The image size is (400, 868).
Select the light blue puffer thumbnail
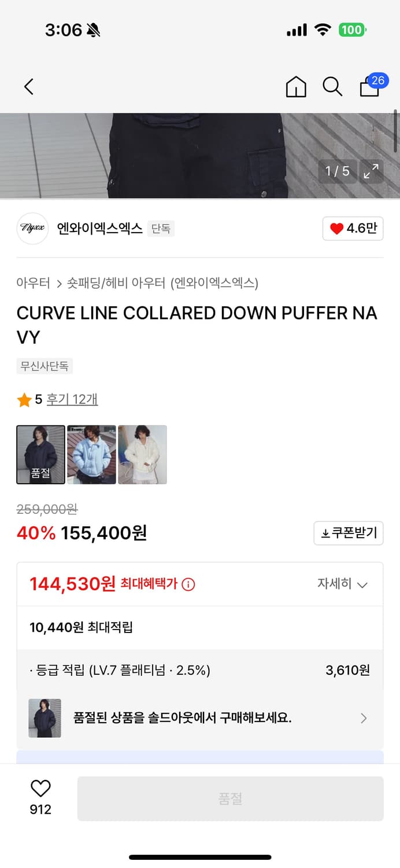pos(91,454)
